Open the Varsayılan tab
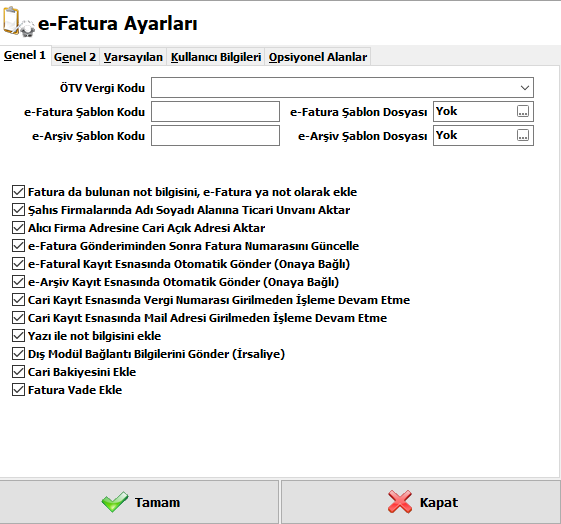The width and height of the screenshot is (561, 524). pos(133,57)
